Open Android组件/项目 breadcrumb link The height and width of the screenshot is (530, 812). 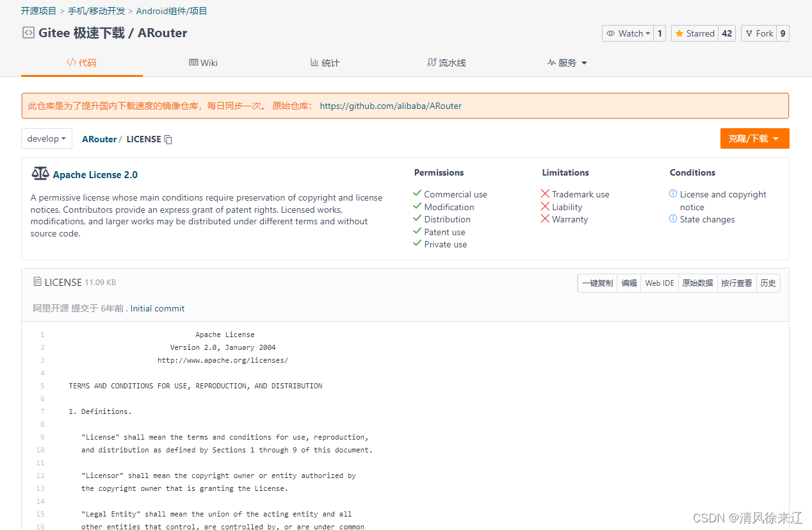pos(172,11)
